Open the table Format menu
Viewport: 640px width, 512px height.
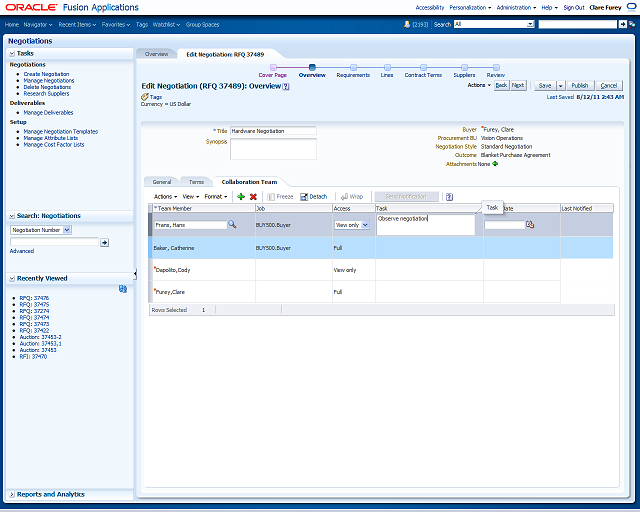[x=216, y=197]
